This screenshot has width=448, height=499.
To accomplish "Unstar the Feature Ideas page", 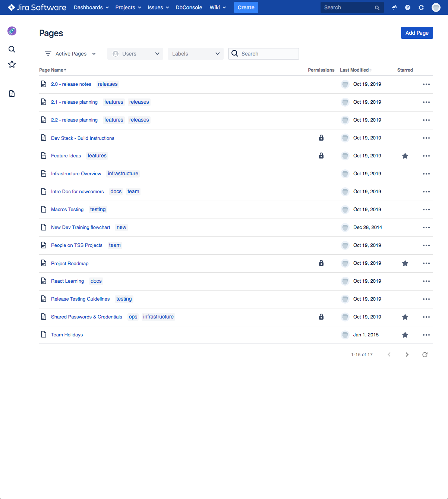I will (405, 156).
